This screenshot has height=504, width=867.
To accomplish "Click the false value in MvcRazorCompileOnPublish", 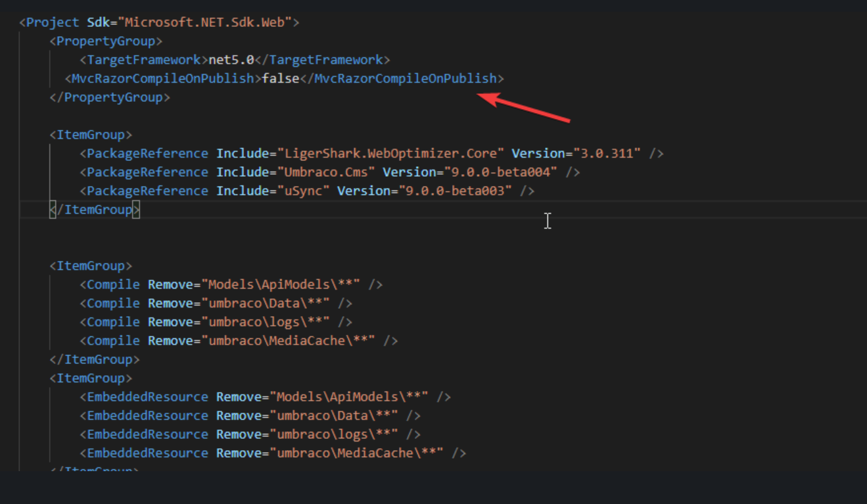I will (x=280, y=79).
